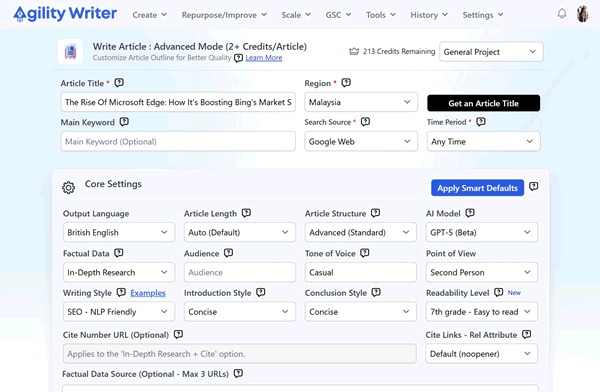Open the Introduction Style Concise dropdown
The width and height of the screenshot is (600, 392).
coord(240,312)
